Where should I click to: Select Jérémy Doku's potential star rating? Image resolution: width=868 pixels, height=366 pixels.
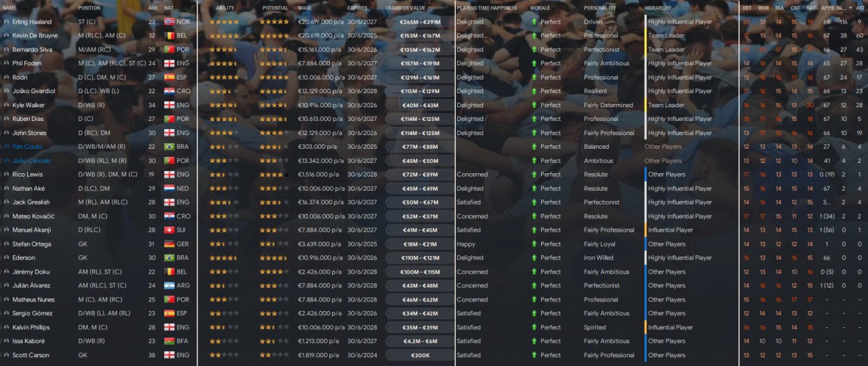pos(275,272)
